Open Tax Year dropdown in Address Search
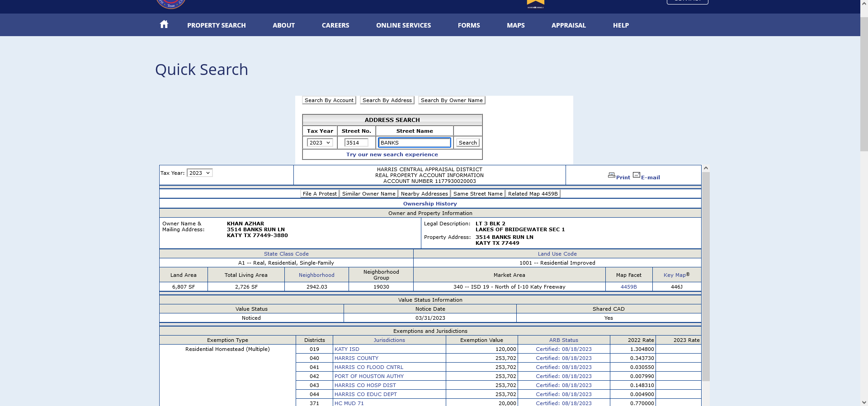The height and width of the screenshot is (406, 868). coord(320,143)
